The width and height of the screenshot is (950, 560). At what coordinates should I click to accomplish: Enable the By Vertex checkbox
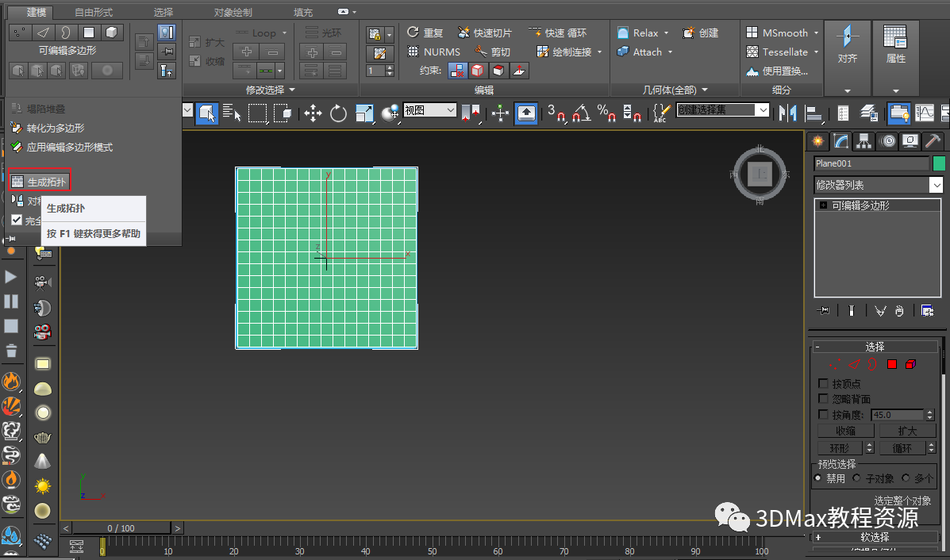[823, 383]
